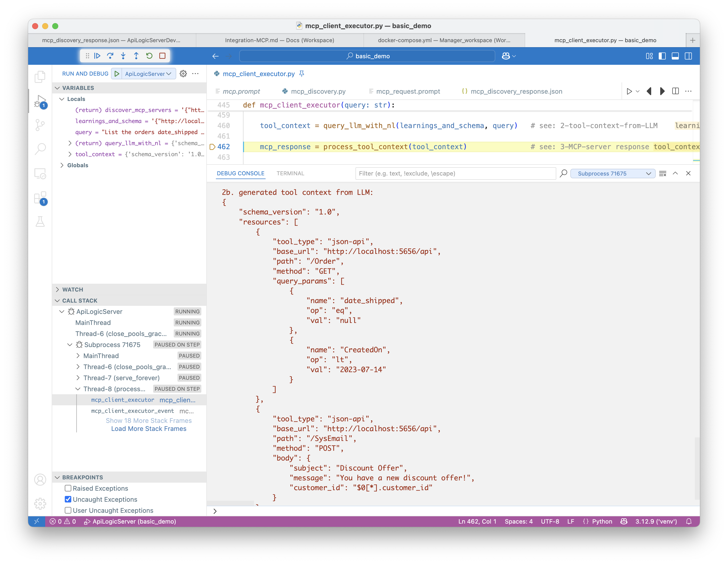Click the debug Step Out icon

136,56
